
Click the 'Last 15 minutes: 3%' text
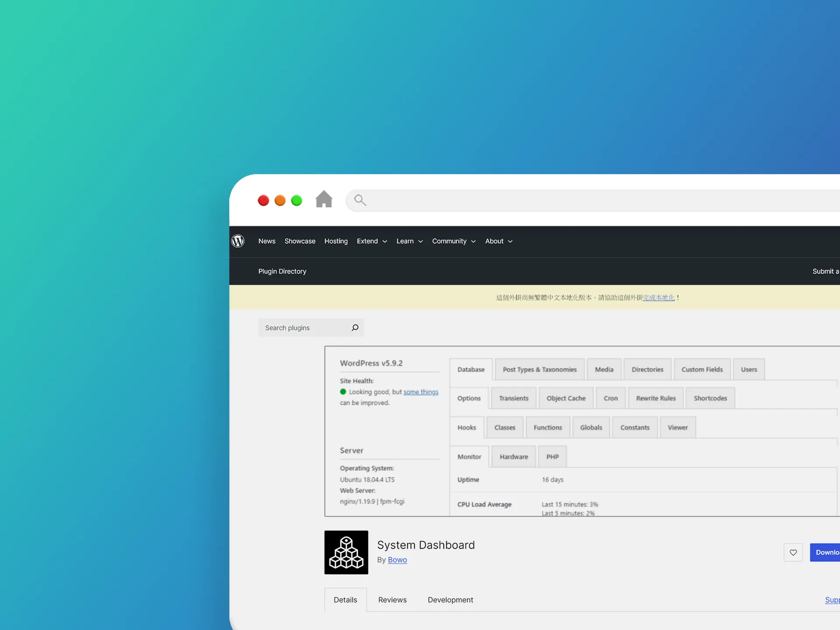coord(570,504)
